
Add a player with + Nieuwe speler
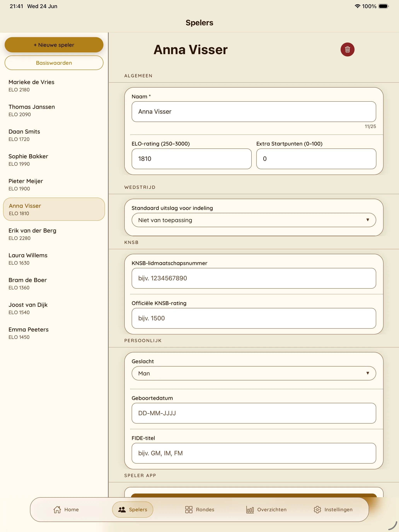click(x=54, y=45)
